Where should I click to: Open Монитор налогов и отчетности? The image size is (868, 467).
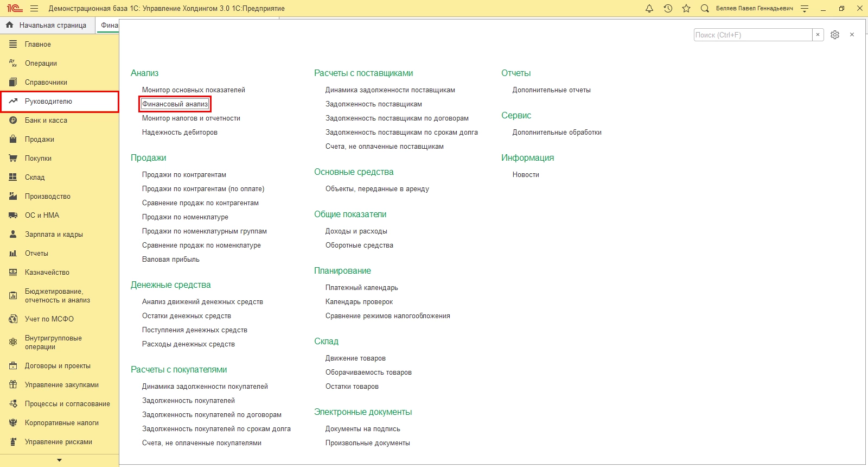pos(191,118)
